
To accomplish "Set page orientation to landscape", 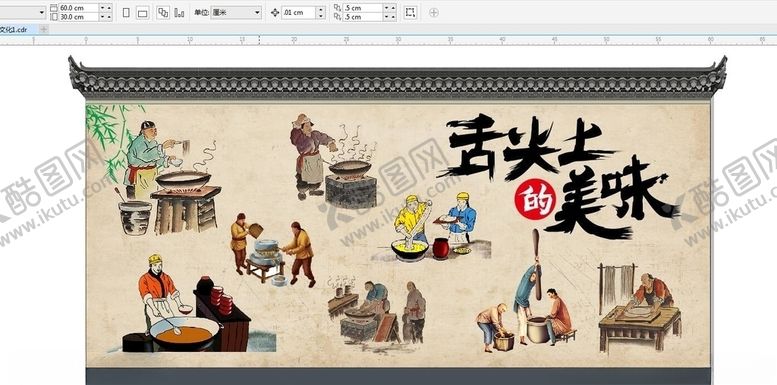I will [x=143, y=12].
